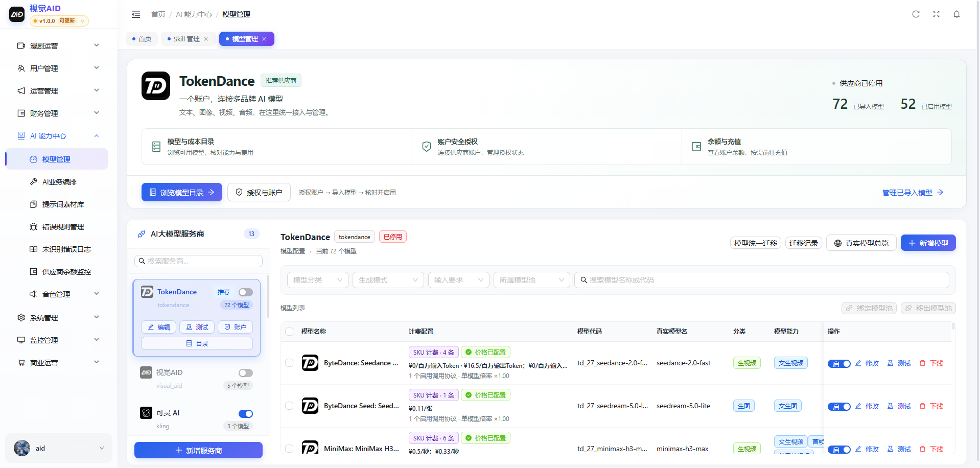The height and width of the screenshot is (468, 980).
Task: Close the Skill 管理 tab
Action: point(206,39)
